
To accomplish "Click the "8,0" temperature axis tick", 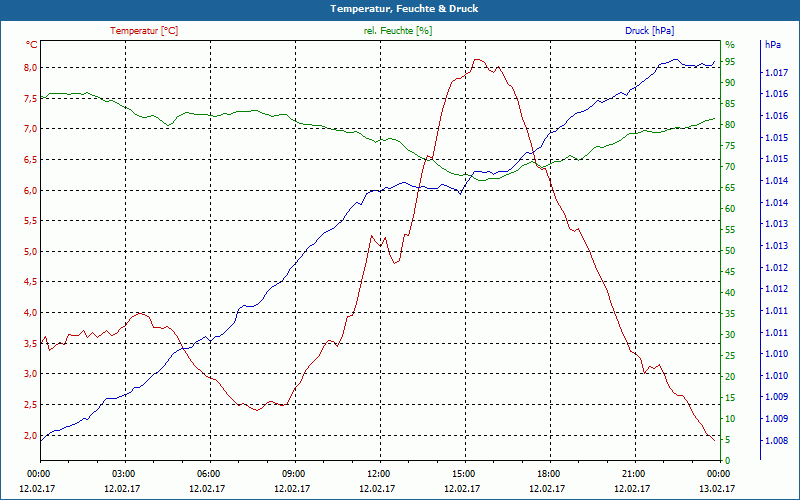I will 30,68.
